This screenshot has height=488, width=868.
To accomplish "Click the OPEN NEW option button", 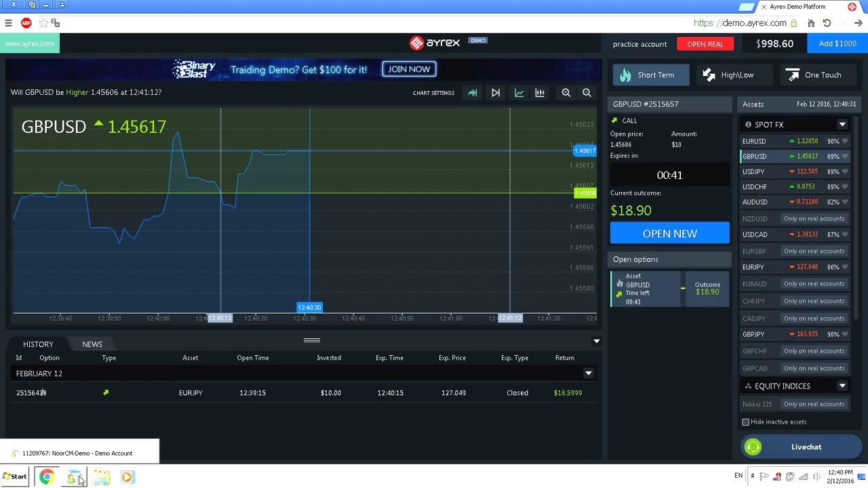I will (x=670, y=233).
